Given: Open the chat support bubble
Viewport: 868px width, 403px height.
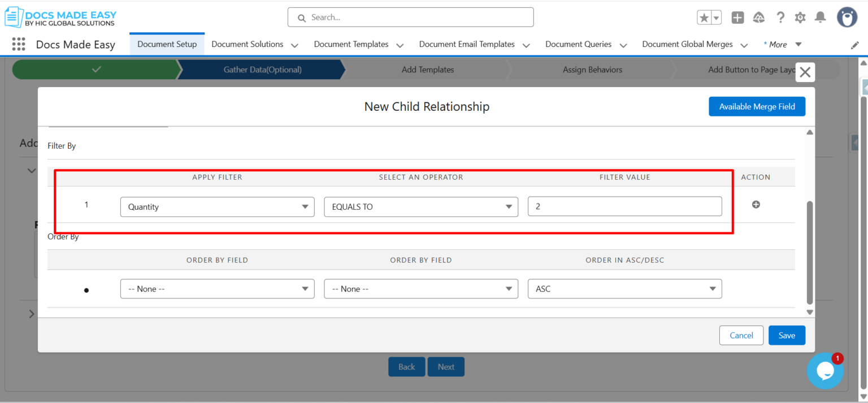Looking at the screenshot, I should coord(826,371).
